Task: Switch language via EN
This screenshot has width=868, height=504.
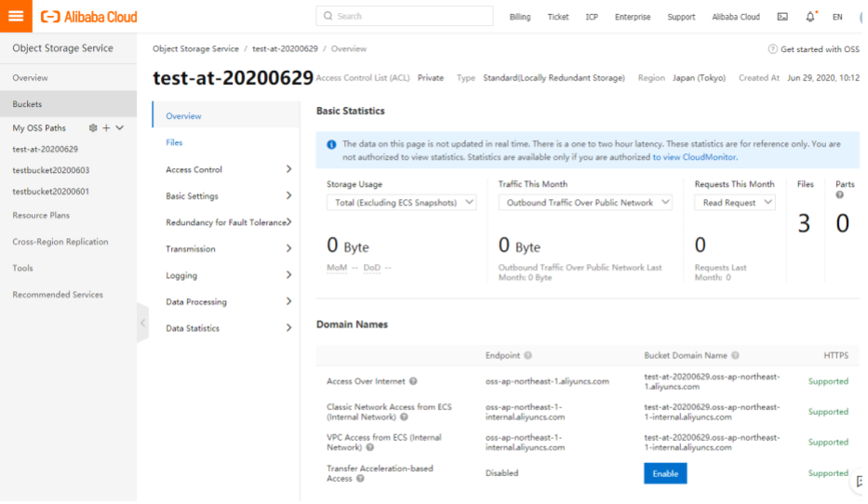Action: [x=837, y=17]
